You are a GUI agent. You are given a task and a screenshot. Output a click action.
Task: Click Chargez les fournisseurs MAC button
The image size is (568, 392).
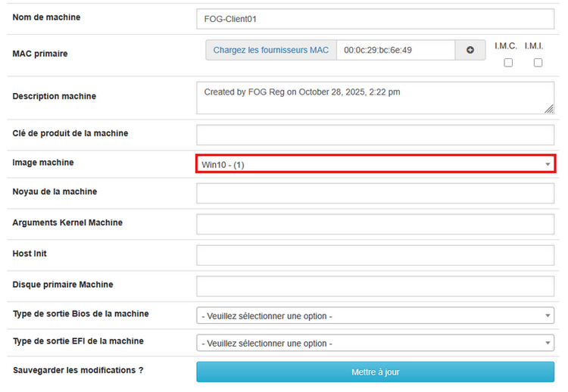(271, 50)
